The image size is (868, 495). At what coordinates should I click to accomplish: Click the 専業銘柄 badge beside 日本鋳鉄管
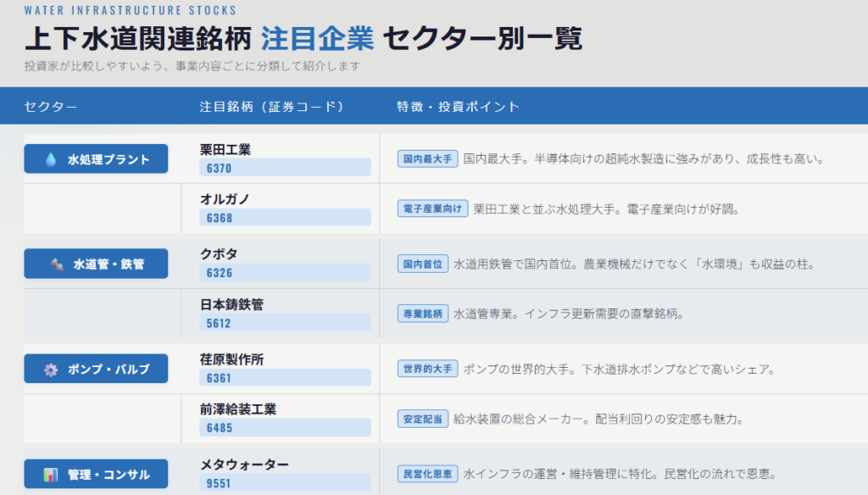coord(422,313)
